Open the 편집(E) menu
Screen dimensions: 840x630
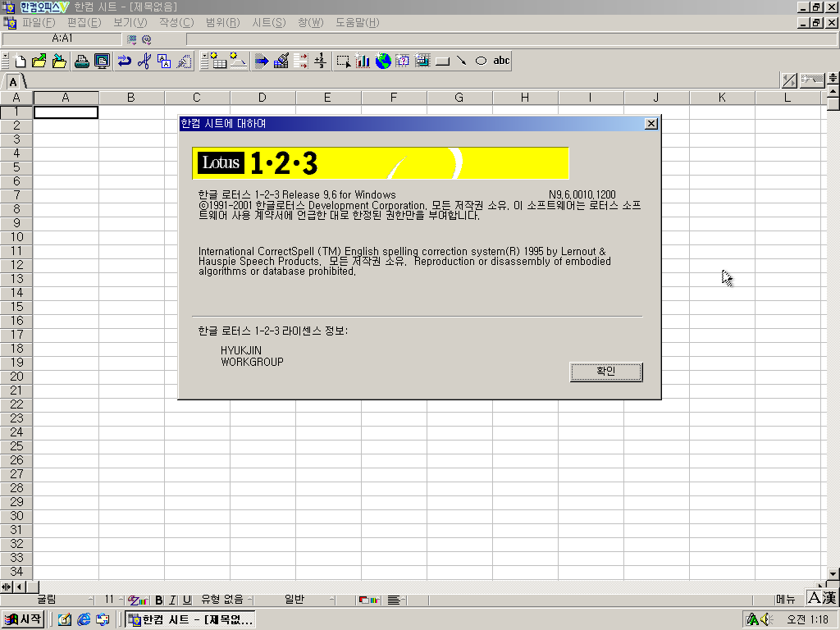(x=84, y=22)
